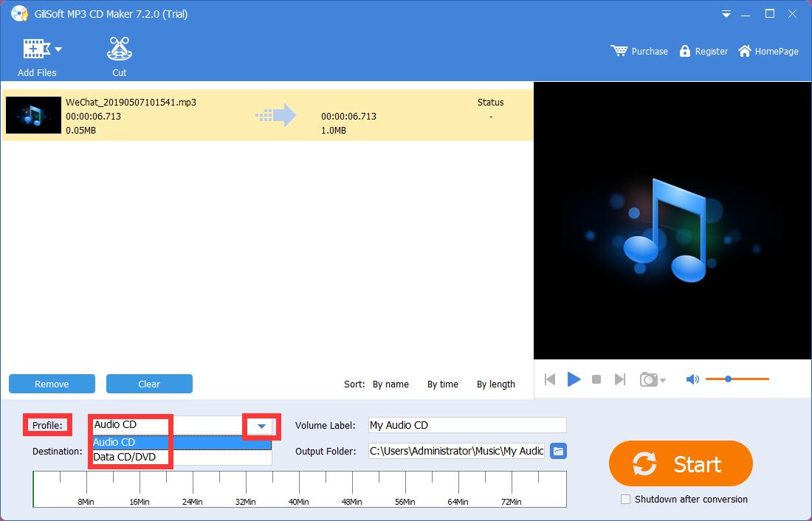Image resolution: width=812 pixels, height=521 pixels.
Task: Click the 00:00:06.713 output duration text
Action: click(x=348, y=117)
